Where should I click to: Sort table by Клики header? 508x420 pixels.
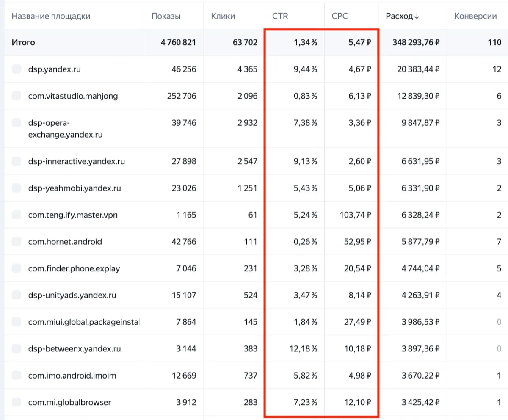pyautogui.click(x=223, y=16)
